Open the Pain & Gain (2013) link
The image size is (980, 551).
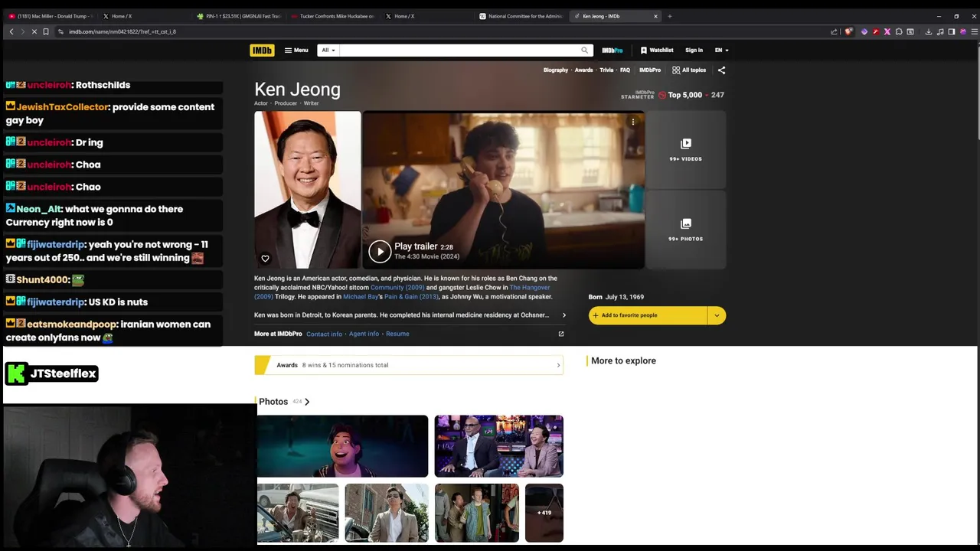[411, 297]
